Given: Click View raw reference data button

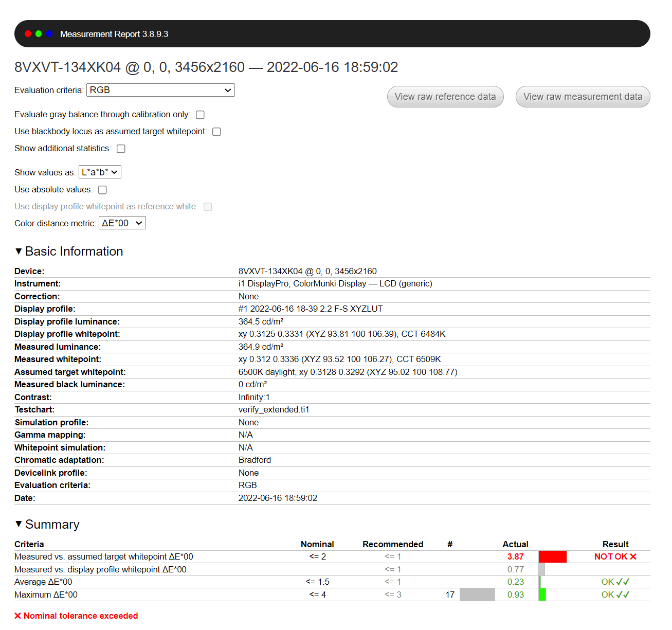Looking at the screenshot, I should 445,97.
